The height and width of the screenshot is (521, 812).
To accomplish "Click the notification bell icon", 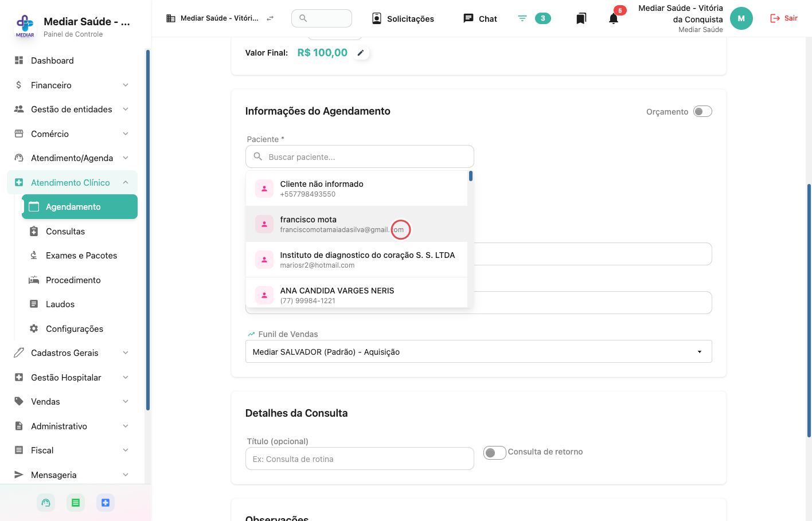I will tap(614, 18).
